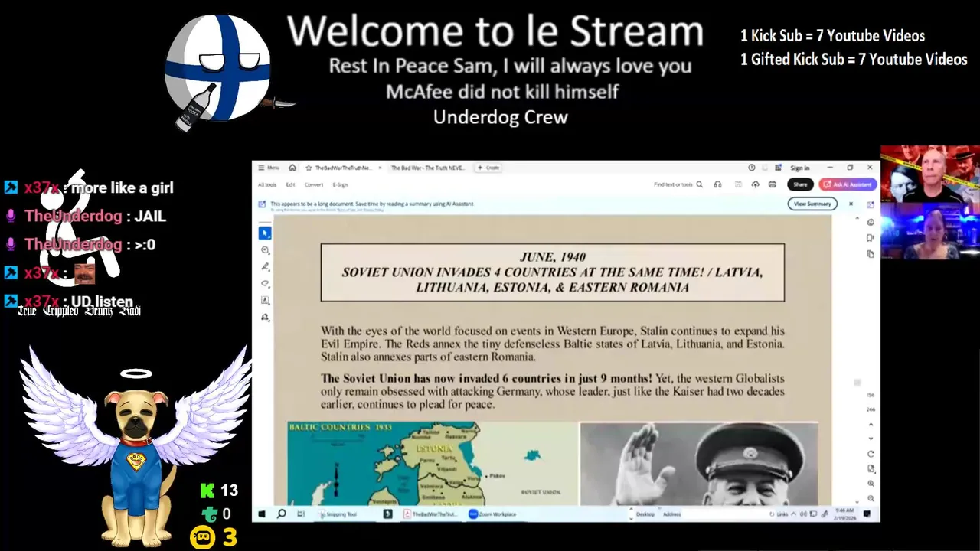The image size is (980, 551).
Task: Click the Zoom in magnifier icon
Action: 871,484
